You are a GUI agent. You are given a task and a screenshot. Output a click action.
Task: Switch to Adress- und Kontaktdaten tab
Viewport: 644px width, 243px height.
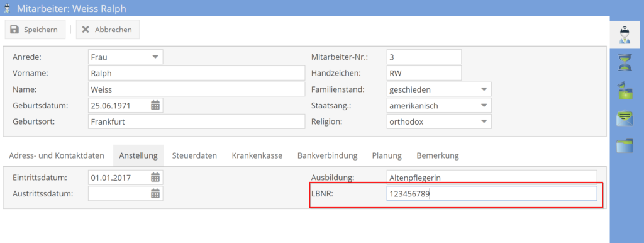56,156
